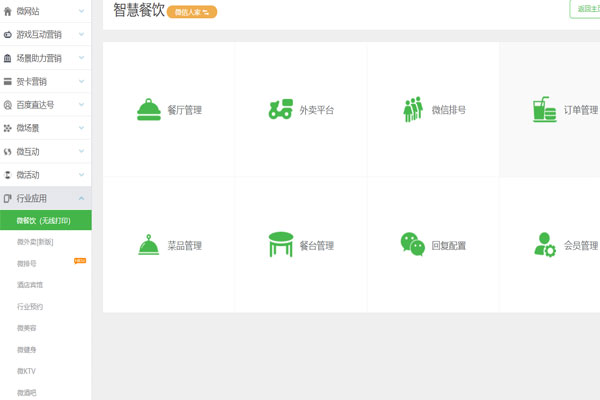The width and height of the screenshot is (600, 400).
Task: Open the 回复配置 WeChat bubbles icon
Action: tap(412, 244)
